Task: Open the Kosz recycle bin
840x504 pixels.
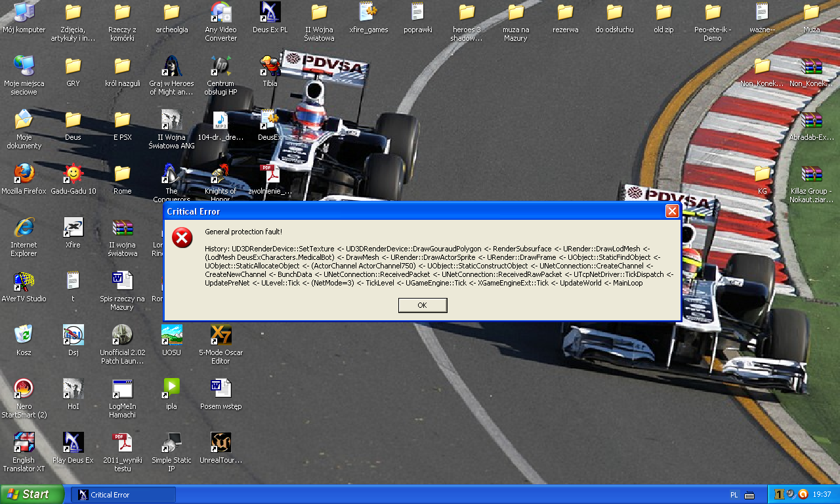Action: coord(24,335)
